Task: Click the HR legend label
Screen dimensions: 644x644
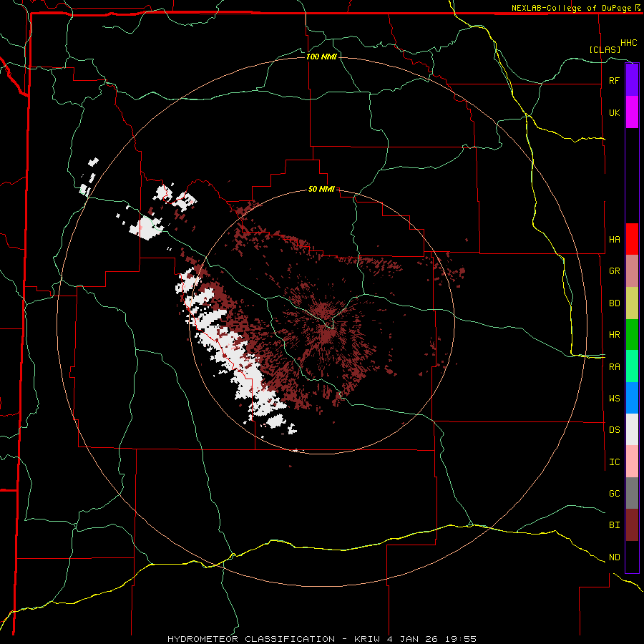Action: [x=614, y=335]
